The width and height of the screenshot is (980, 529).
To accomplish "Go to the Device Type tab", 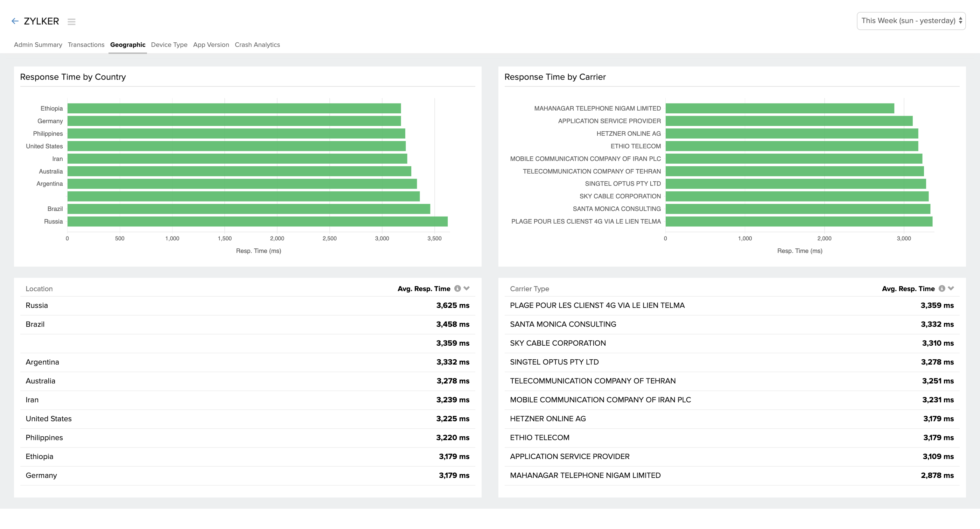I will (x=169, y=44).
